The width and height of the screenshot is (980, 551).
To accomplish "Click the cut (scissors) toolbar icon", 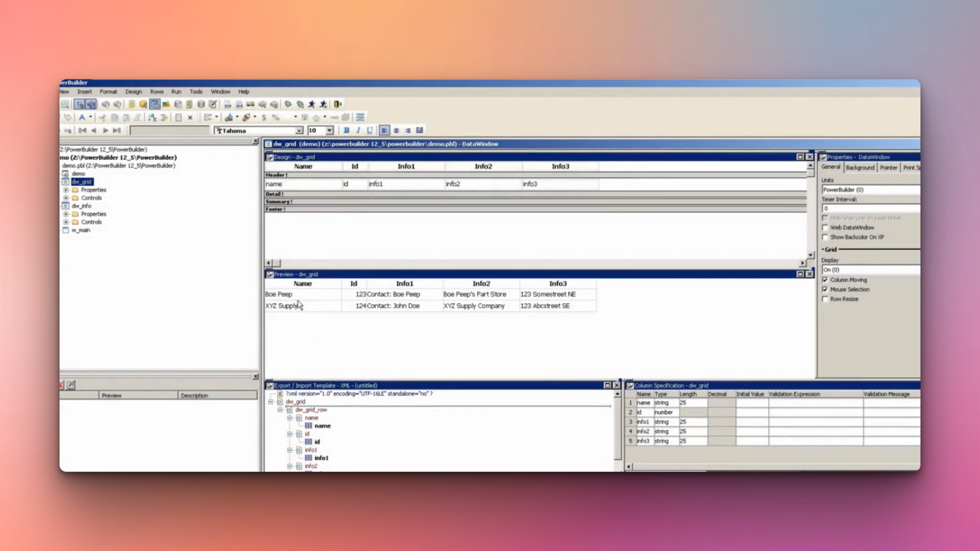I will [103, 118].
